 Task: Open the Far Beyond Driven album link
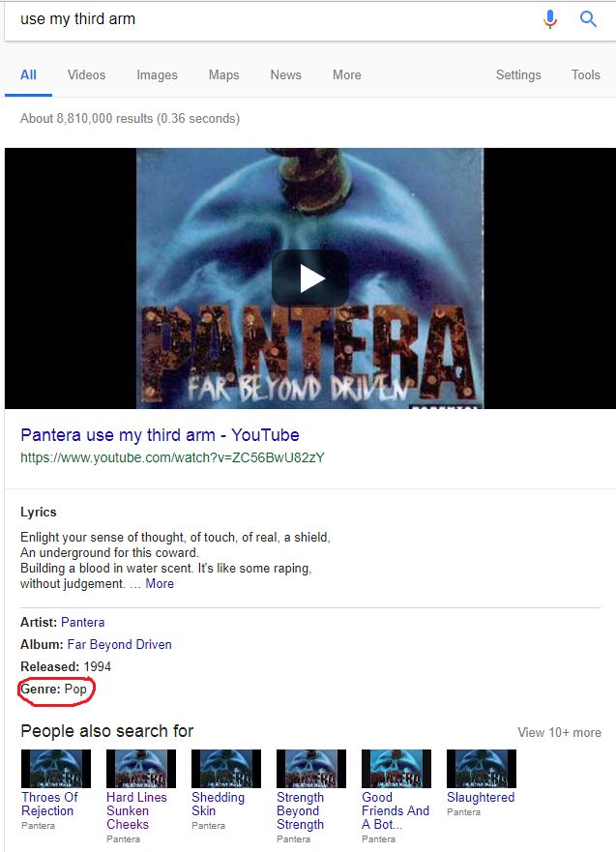point(119,644)
